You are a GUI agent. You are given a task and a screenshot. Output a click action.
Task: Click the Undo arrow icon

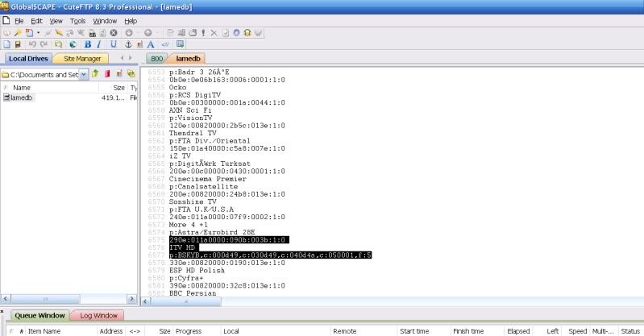tap(32, 44)
